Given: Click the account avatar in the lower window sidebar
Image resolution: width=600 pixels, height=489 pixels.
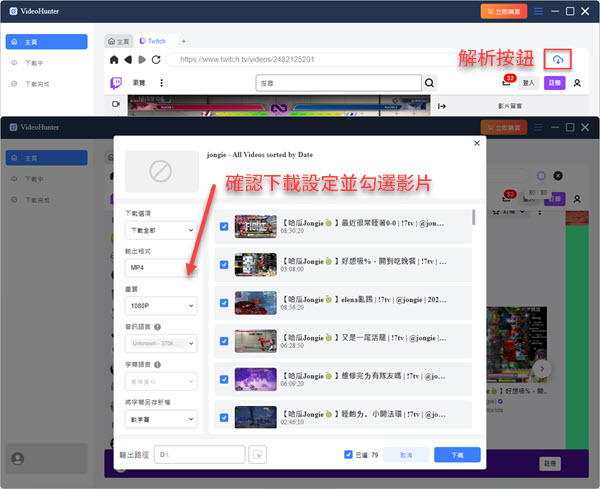Looking at the screenshot, I should click(18, 458).
